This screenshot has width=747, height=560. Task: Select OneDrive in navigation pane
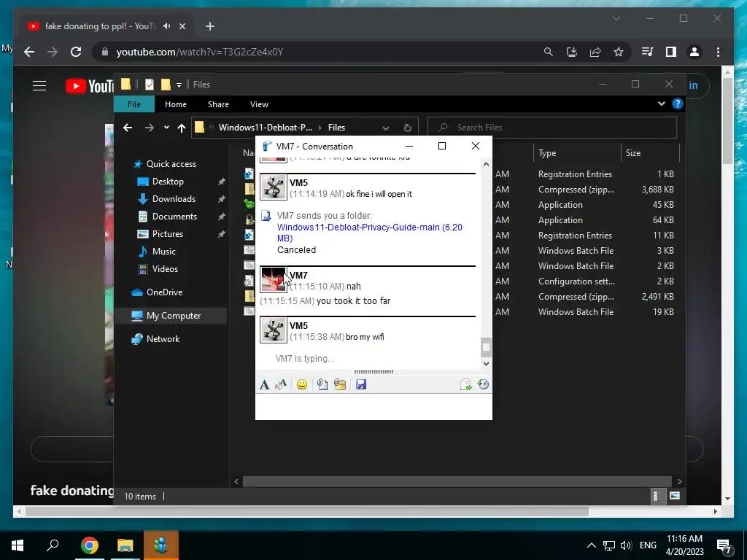164,292
